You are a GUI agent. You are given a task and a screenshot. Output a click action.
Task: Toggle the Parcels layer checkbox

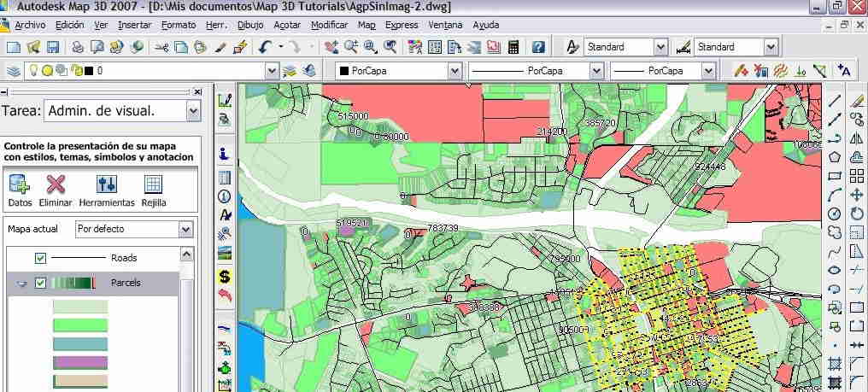point(40,284)
